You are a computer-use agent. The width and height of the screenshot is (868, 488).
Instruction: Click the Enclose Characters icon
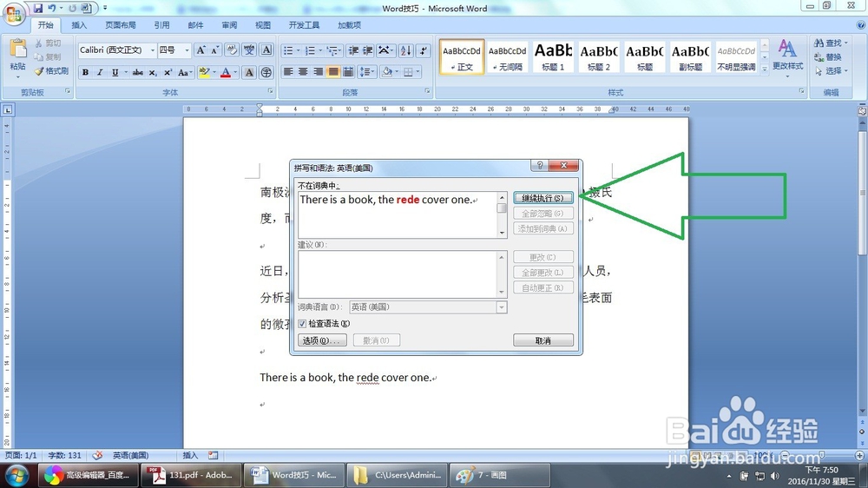point(266,73)
